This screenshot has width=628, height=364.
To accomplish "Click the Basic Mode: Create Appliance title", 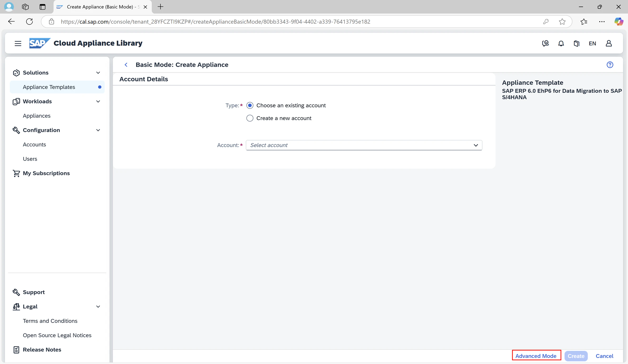I will [x=182, y=65].
